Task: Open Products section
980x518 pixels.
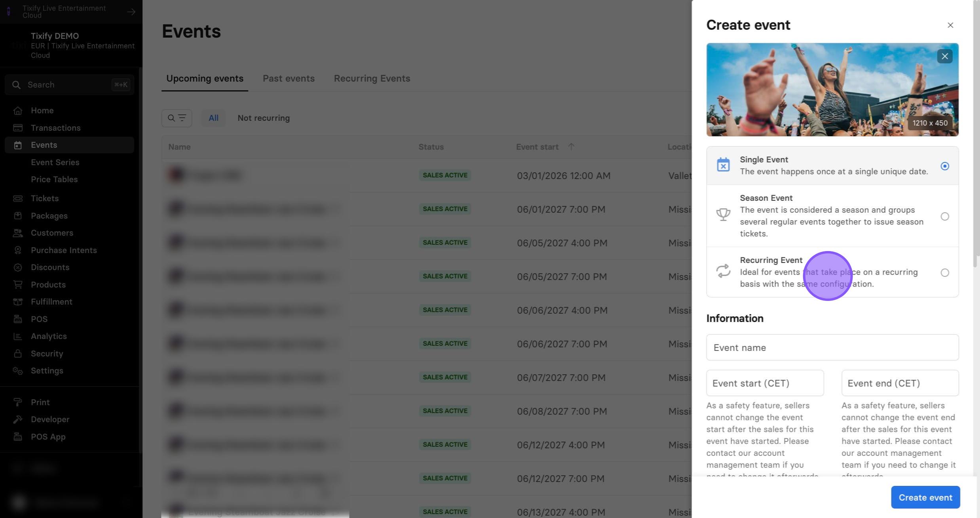Action: pos(48,285)
